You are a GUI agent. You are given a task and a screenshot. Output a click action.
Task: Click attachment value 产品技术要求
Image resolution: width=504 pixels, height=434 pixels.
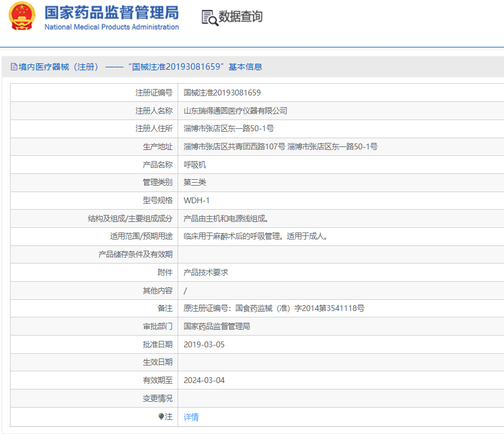(206, 272)
